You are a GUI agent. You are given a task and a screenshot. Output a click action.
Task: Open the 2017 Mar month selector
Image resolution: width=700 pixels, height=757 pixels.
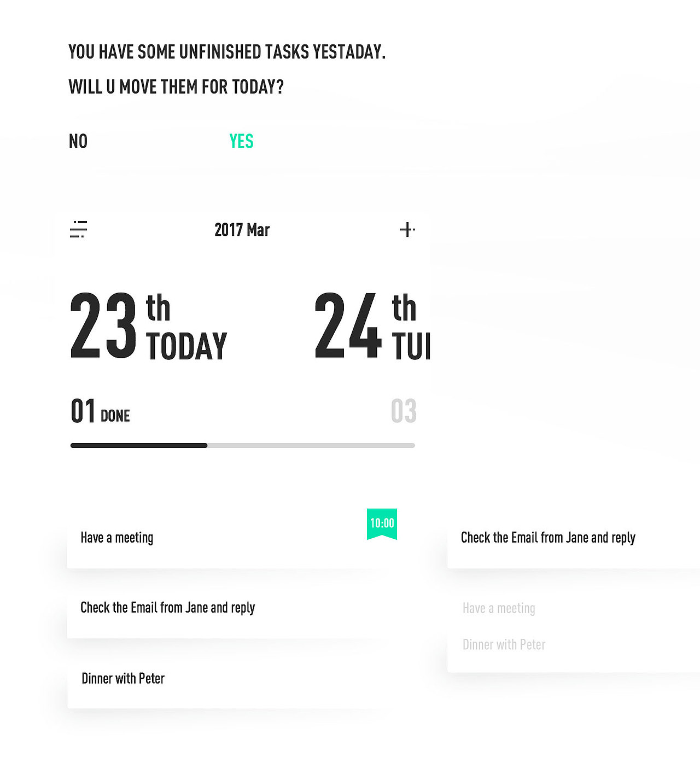click(x=242, y=230)
